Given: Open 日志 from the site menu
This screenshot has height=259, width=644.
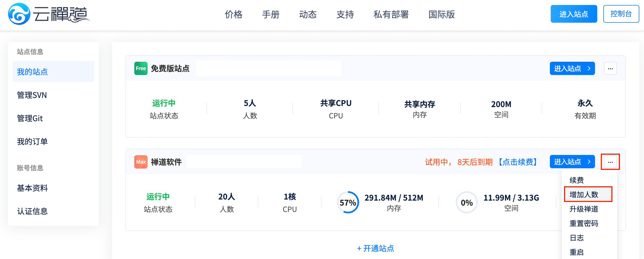Looking at the screenshot, I should pos(577,238).
